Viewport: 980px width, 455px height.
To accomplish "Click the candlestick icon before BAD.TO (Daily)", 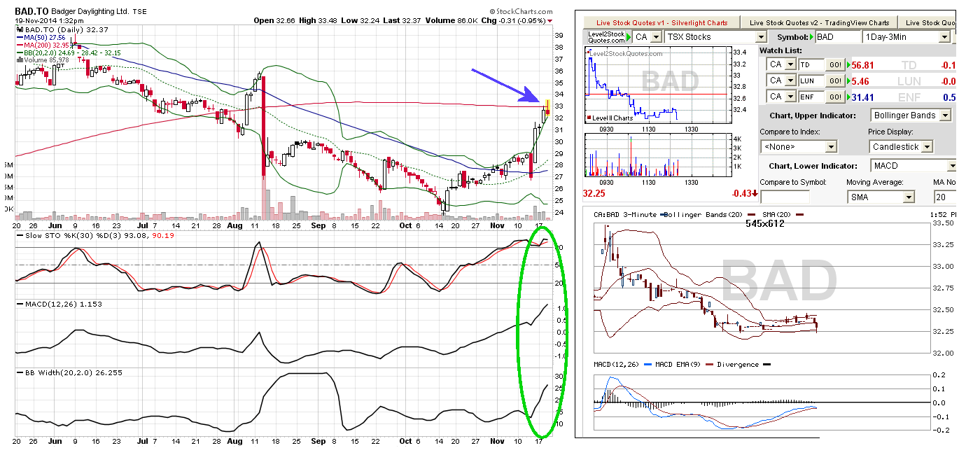I will (19, 30).
